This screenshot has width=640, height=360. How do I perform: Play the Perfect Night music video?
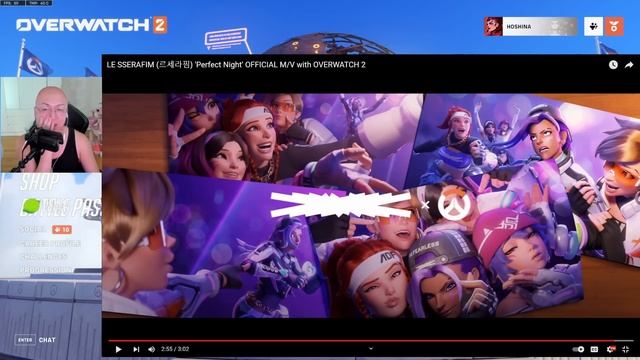tap(118, 349)
